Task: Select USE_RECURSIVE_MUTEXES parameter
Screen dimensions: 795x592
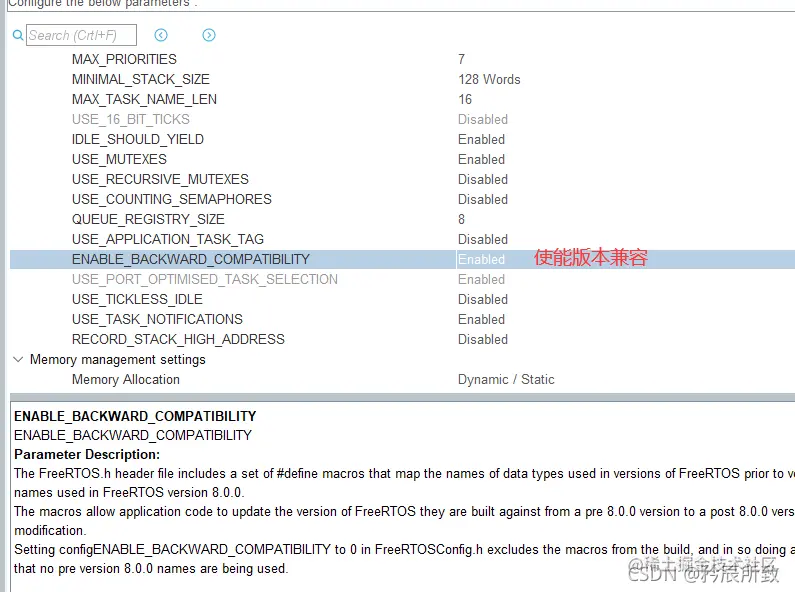Action: [x=160, y=179]
